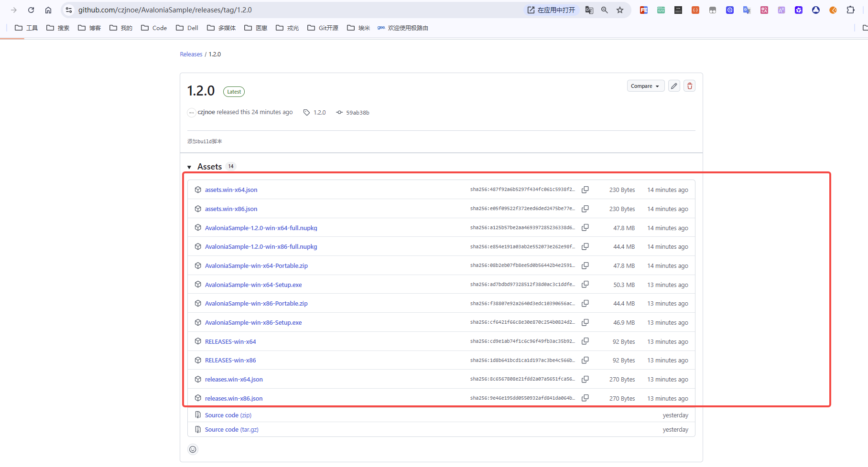Viewport: 868px width, 467px height.
Task: Copy hash of AvaloniaSample-win-x86-Setup.exe
Action: pos(585,322)
